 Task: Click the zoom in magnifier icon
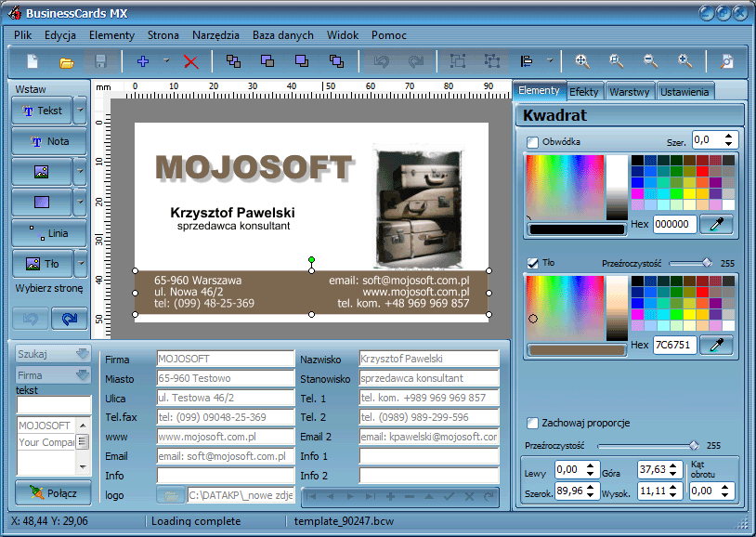point(684,61)
